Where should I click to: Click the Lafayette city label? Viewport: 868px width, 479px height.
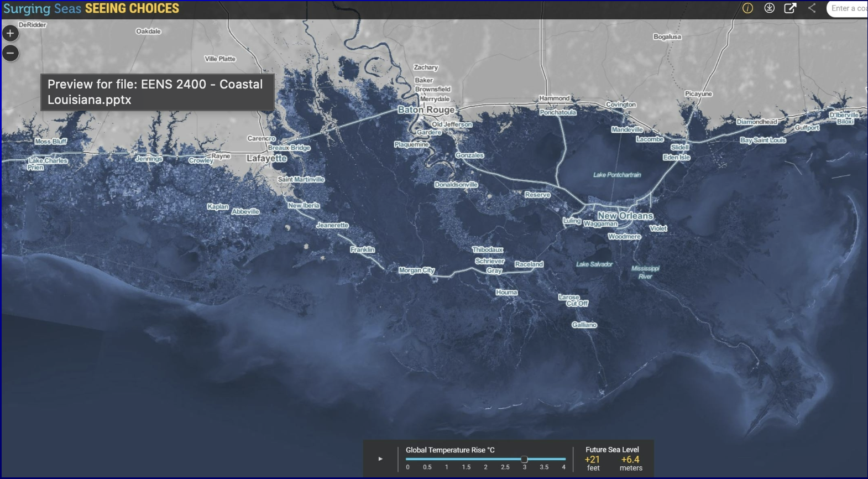266,158
